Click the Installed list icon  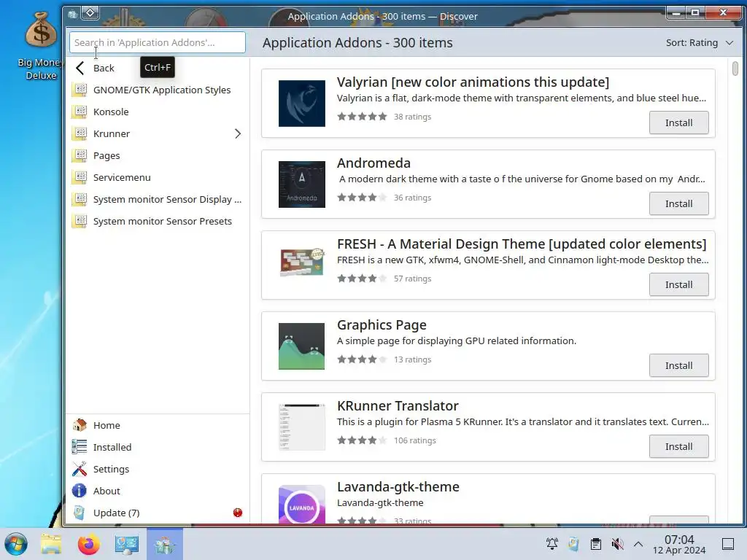80,447
